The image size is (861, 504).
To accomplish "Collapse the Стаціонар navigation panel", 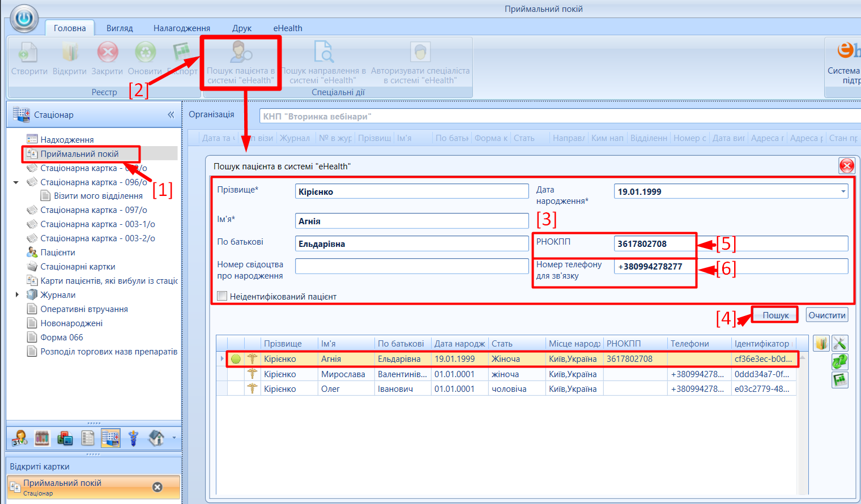I will tap(171, 114).
